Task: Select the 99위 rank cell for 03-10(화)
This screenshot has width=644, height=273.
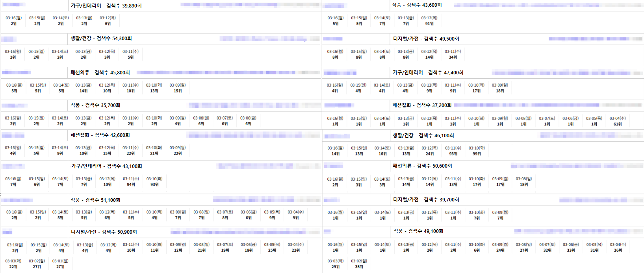Action: click(477, 154)
